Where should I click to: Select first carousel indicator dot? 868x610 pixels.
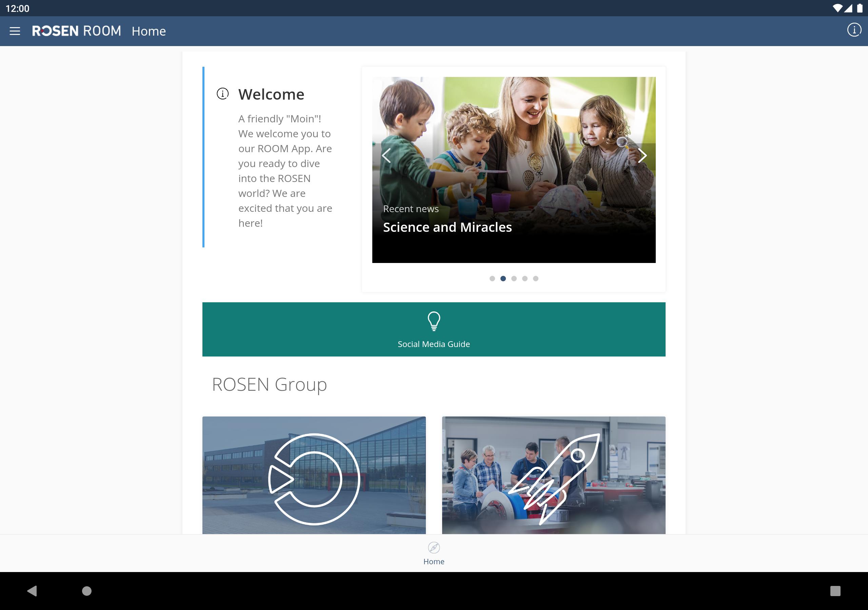[492, 279]
